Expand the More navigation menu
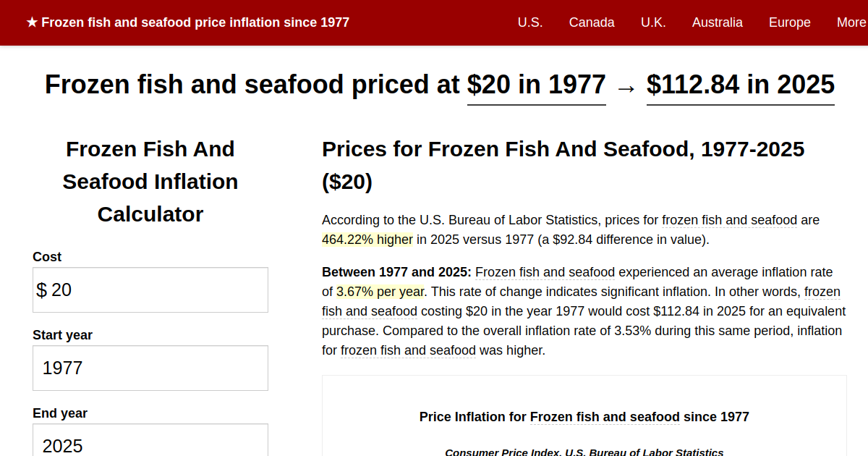 click(x=851, y=22)
